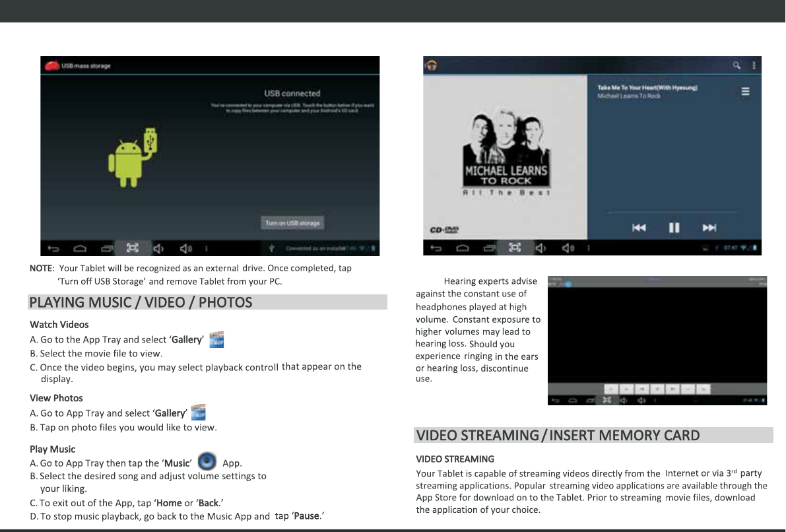Tap volume up in the USB screenshot nav bar

[185, 248]
